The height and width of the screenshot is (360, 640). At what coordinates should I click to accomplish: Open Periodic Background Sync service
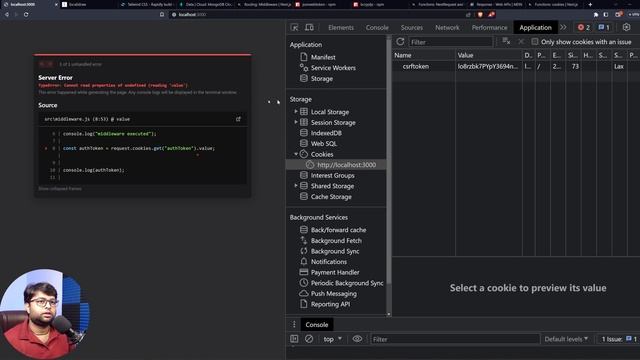pyautogui.click(x=347, y=283)
